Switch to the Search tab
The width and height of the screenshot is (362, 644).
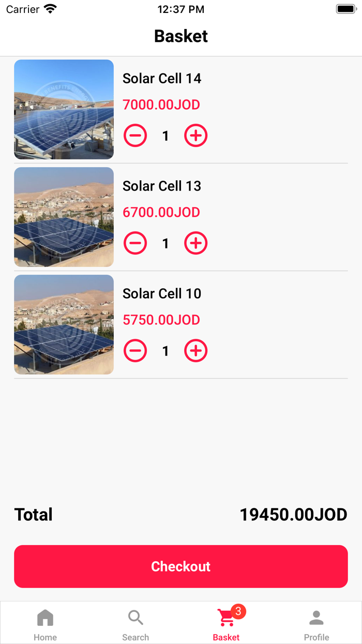coord(135,624)
